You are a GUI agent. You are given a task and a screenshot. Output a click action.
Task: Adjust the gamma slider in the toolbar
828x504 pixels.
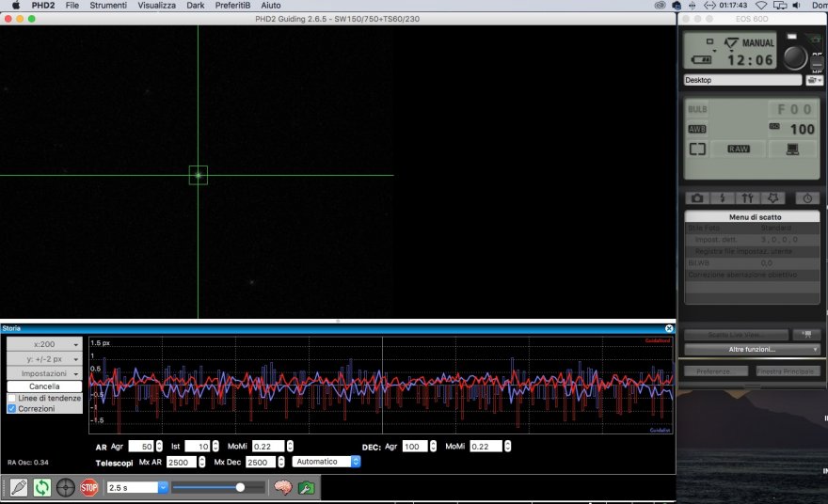tap(241, 487)
